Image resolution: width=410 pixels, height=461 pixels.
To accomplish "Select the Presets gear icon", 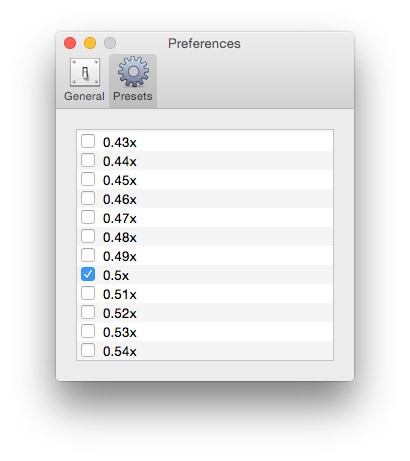I will (133, 71).
